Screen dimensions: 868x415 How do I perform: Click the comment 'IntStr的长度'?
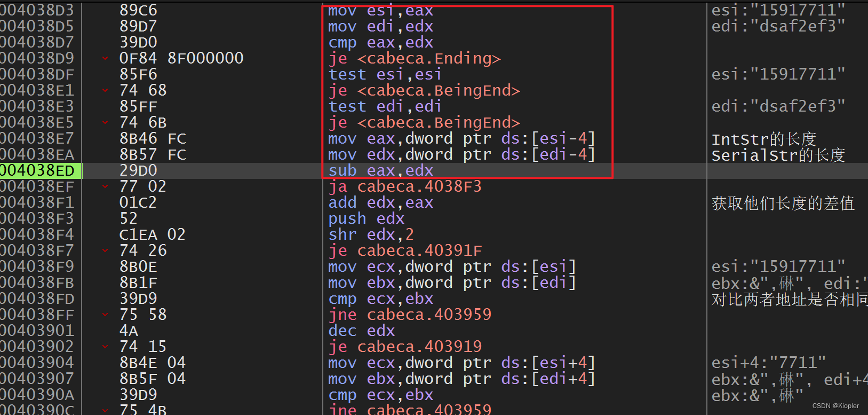click(x=764, y=139)
